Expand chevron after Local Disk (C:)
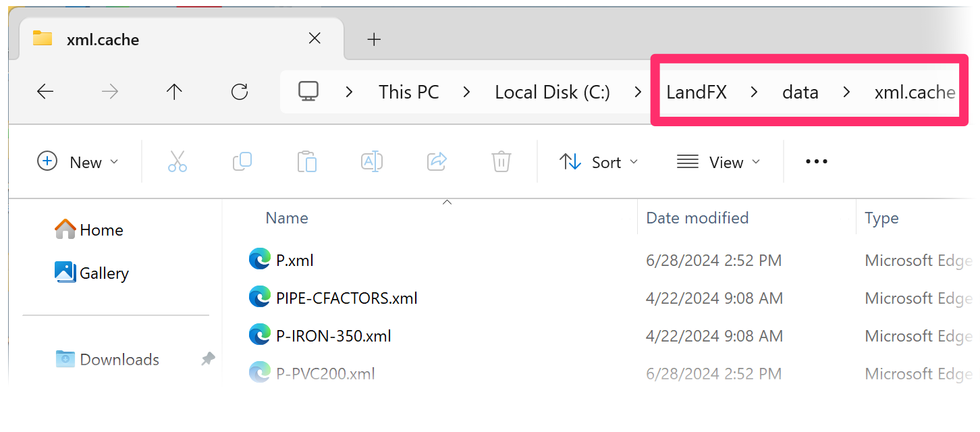The width and height of the screenshot is (980, 432). (638, 92)
